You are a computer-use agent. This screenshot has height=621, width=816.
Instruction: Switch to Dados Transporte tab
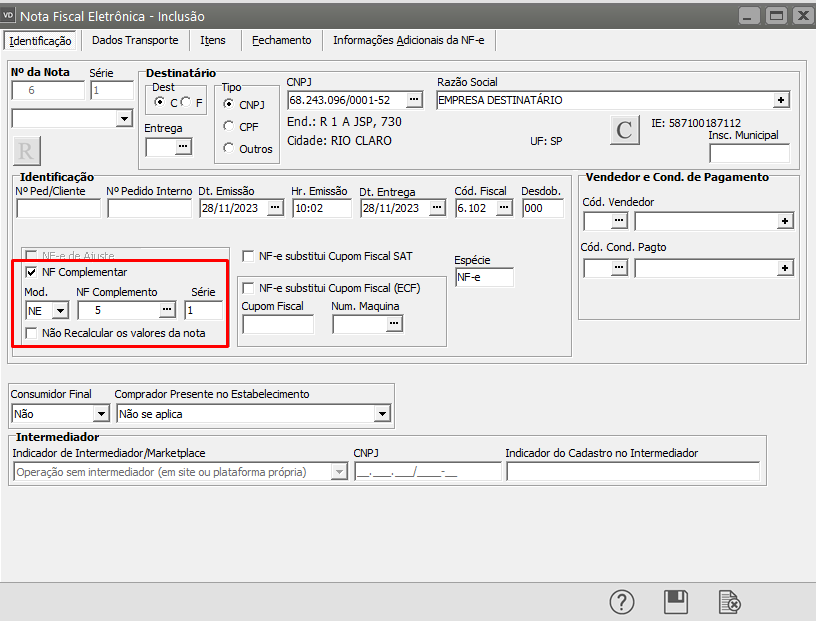[135, 40]
